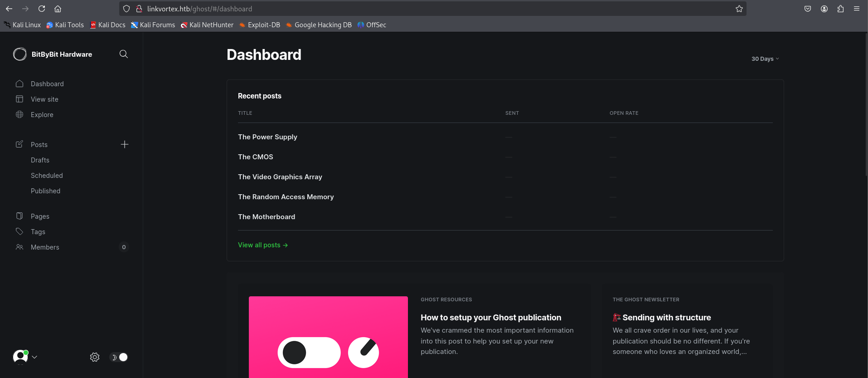Click the Pages document icon
868x378 pixels.
[x=19, y=216]
